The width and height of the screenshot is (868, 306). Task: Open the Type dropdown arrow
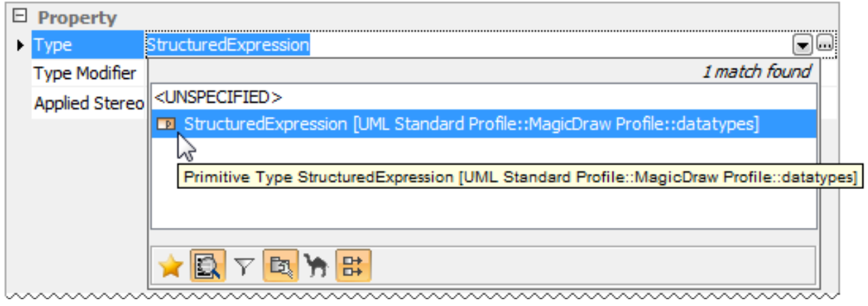coord(803,46)
